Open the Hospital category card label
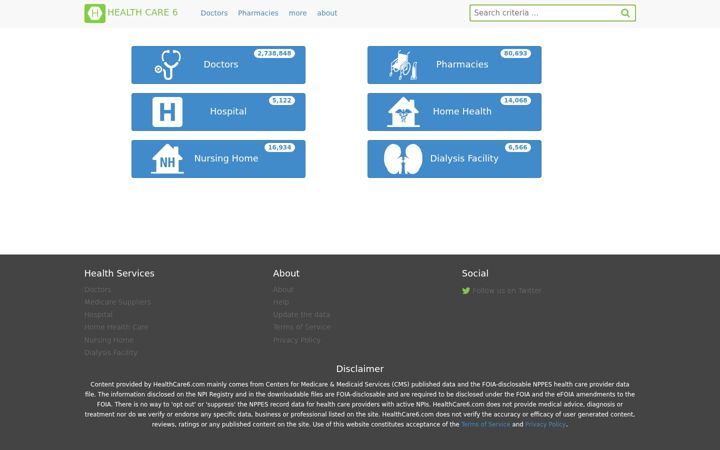Image resolution: width=720 pixels, height=450 pixels. pyautogui.click(x=228, y=111)
